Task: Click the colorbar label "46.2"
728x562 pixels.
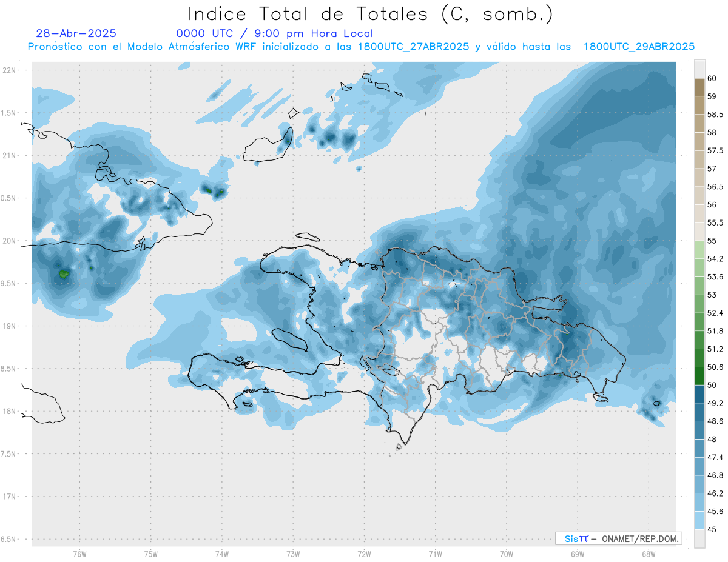Action: pyautogui.click(x=715, y=493)
